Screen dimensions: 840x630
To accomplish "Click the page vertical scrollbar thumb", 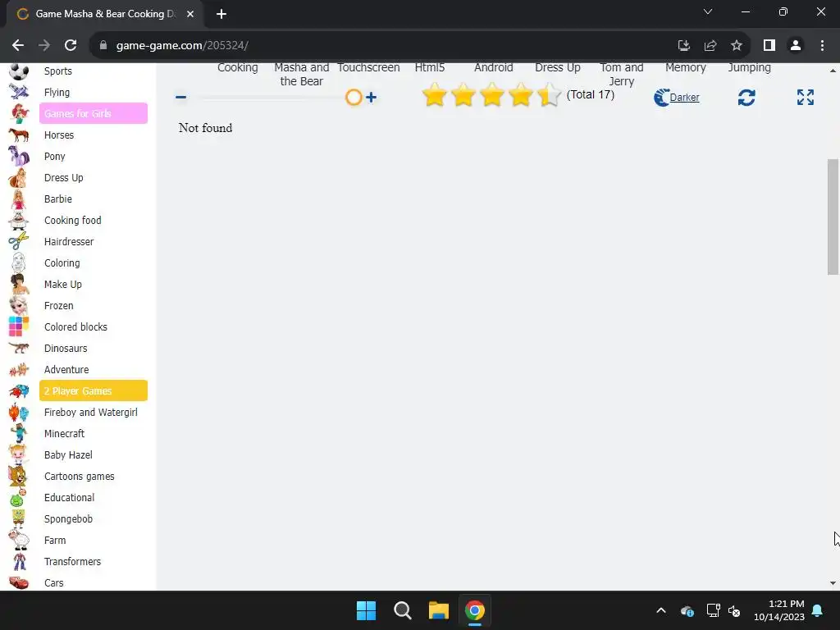I will click(x=833, y=217).
